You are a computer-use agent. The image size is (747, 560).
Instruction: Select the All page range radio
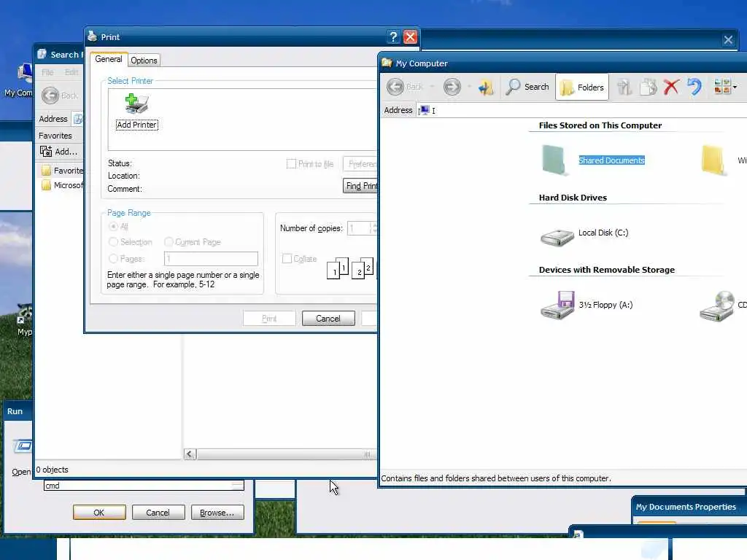113,226
